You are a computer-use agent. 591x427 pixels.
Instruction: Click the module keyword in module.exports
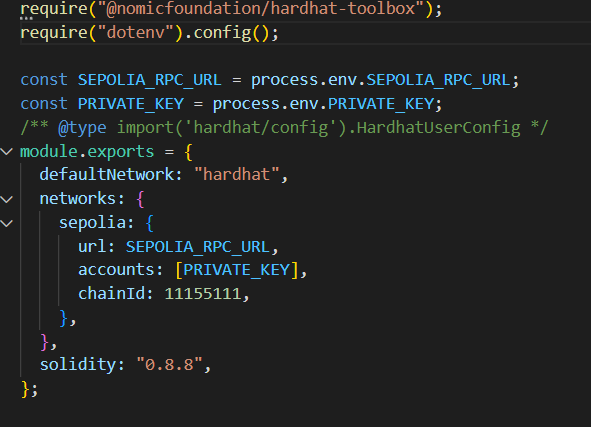(x=49, y=151)
